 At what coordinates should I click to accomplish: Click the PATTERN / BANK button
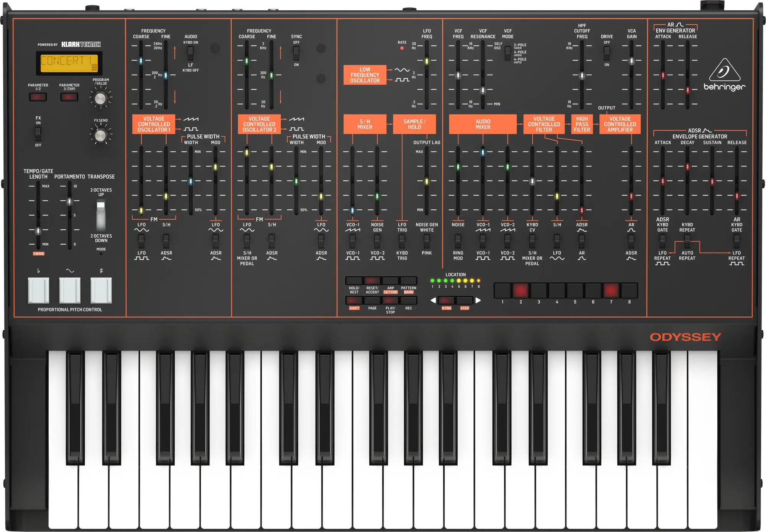pos(409,281)
